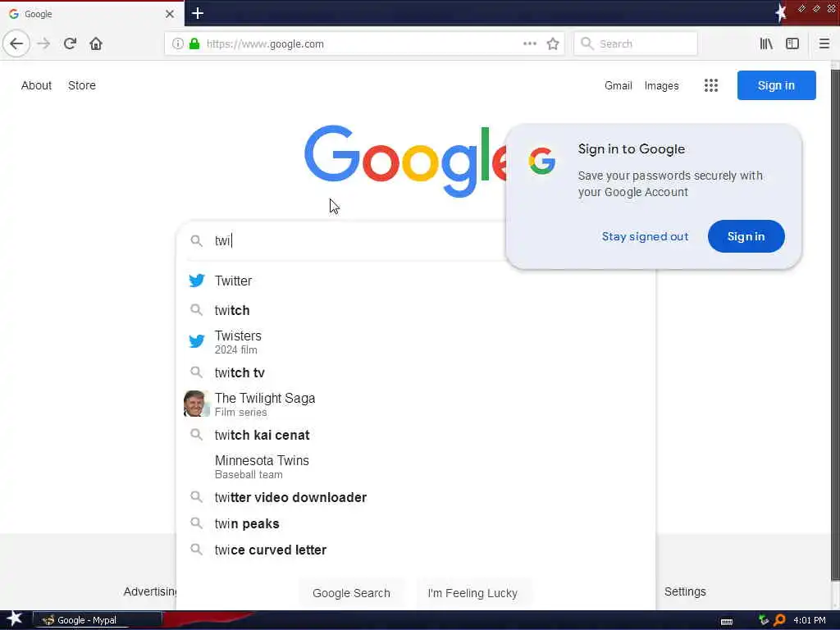This screenshot has width=840, height=630.
Task: Click the browser Search field
Action: point(636,44)
